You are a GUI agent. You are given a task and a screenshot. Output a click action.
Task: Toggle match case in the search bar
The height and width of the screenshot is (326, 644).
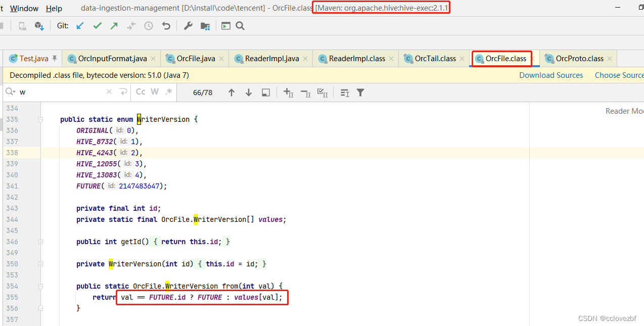point(140,91)
